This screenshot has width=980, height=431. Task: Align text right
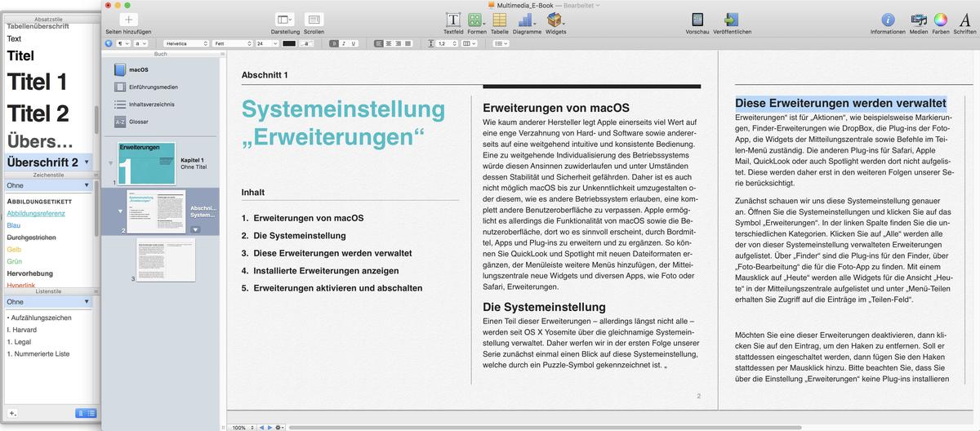coord(399,43)
